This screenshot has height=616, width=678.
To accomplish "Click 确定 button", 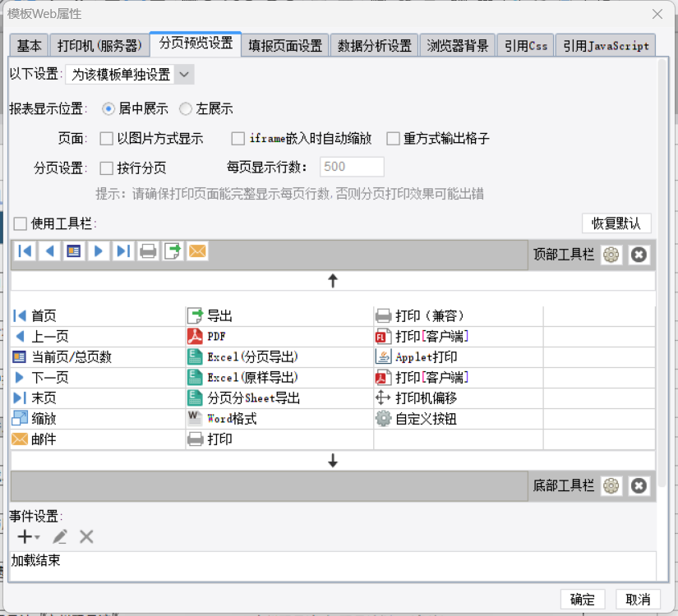I will click(x=583, y=599).
